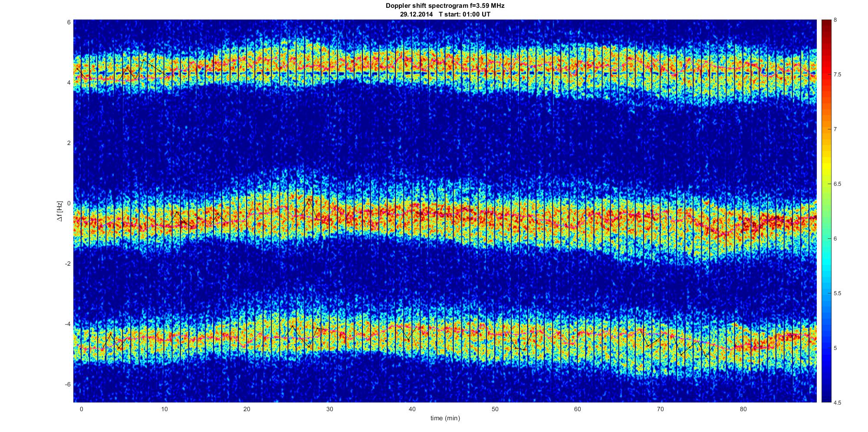
Task: Pick the 40 tick label on the time axis
Action: pos(412,409)
